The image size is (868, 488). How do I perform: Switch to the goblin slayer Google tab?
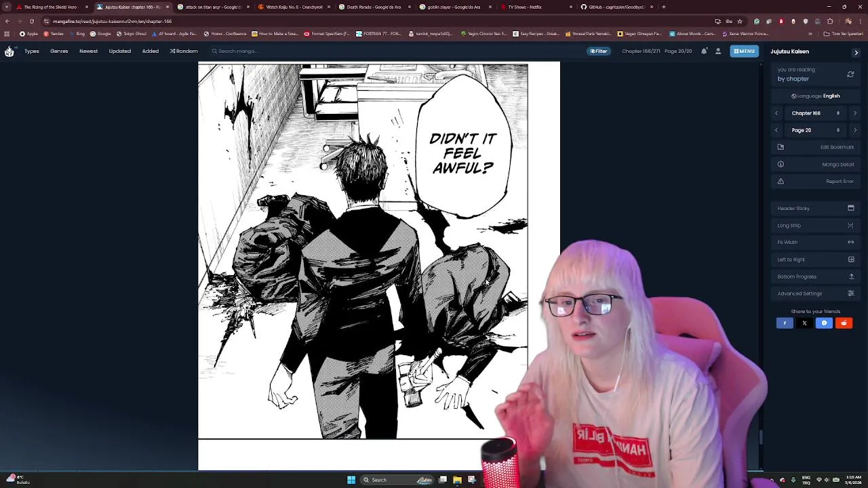454,7
